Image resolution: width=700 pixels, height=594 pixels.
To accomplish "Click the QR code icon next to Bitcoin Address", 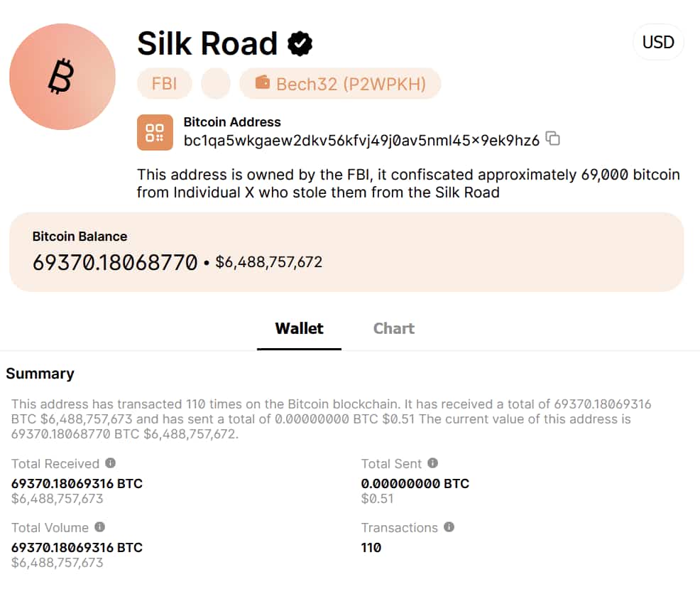I will point(155,132).
